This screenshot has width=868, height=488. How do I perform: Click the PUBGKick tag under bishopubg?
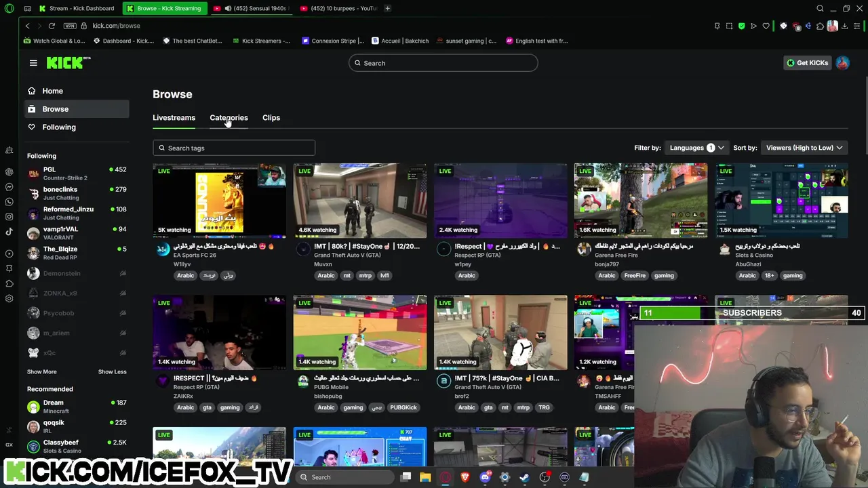(403, 408)
